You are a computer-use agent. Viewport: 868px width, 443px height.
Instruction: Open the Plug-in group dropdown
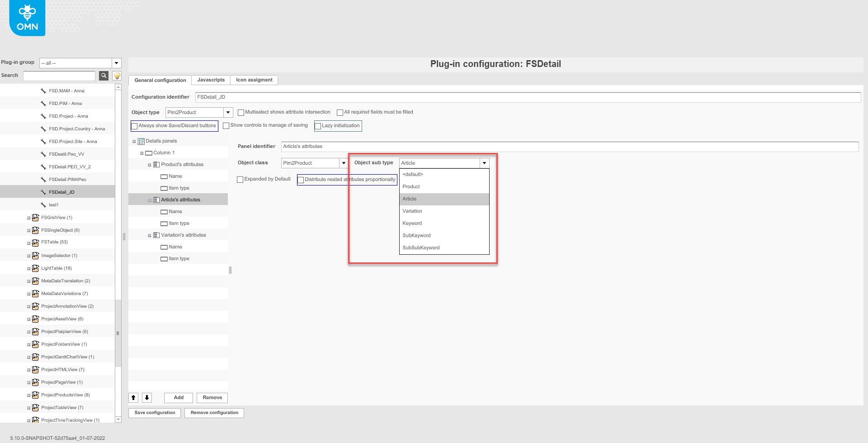coord(116,63)
